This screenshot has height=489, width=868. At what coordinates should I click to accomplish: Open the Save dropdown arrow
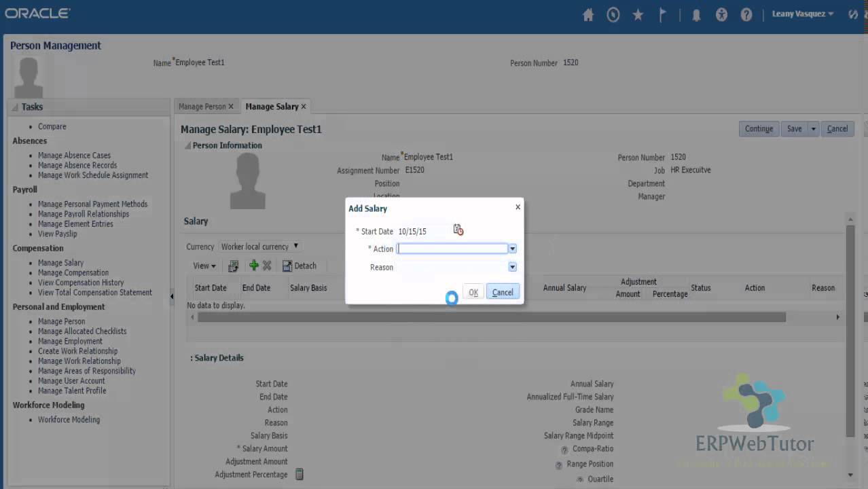[813, 129]
